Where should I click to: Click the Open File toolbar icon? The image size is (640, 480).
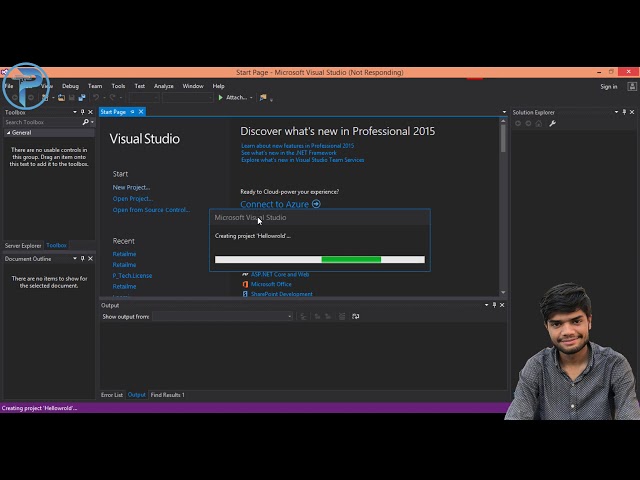(61, 98)
